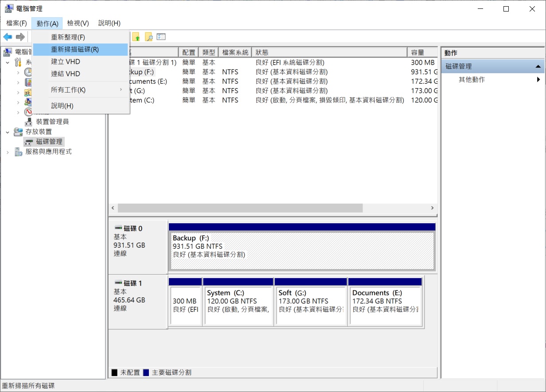Select the Backup (F:) partition block
546x392 pixels.
click(302, 251)
